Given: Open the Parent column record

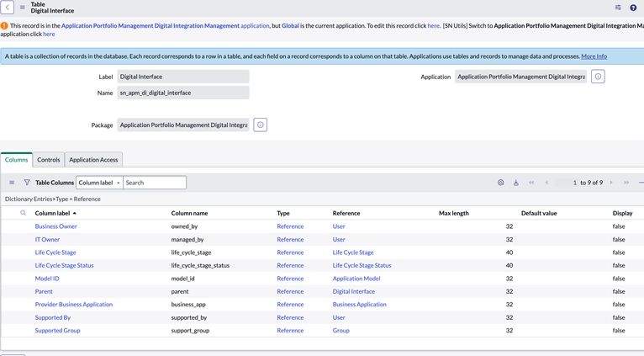Looking at the screenshot, I should (44, 291).
